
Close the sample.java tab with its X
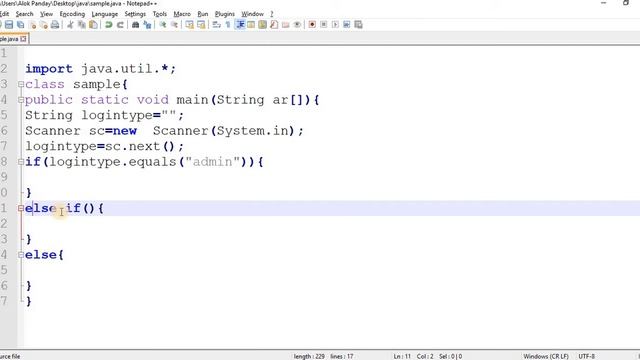[23, 39]
